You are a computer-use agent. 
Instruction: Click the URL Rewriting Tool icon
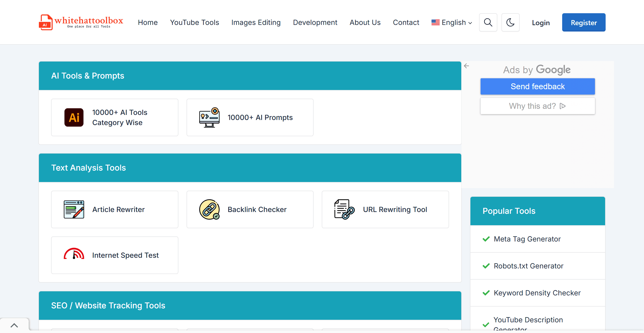tap(344, 209)
